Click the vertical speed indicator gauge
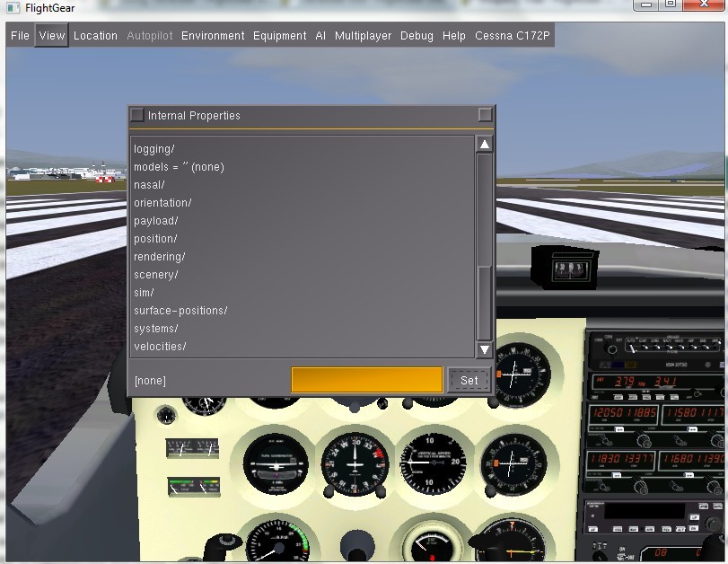 click(x=433, y=463)
